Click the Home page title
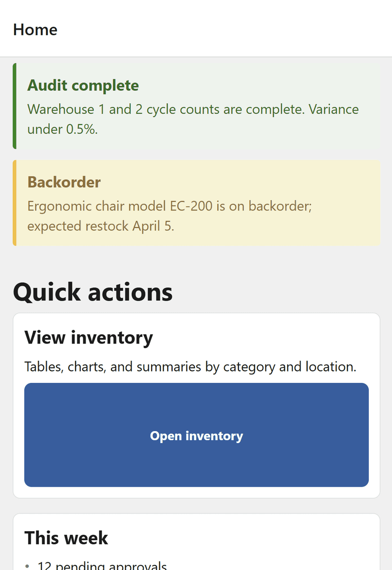This screenshot has height=570, width=392. tap(35, 29)
